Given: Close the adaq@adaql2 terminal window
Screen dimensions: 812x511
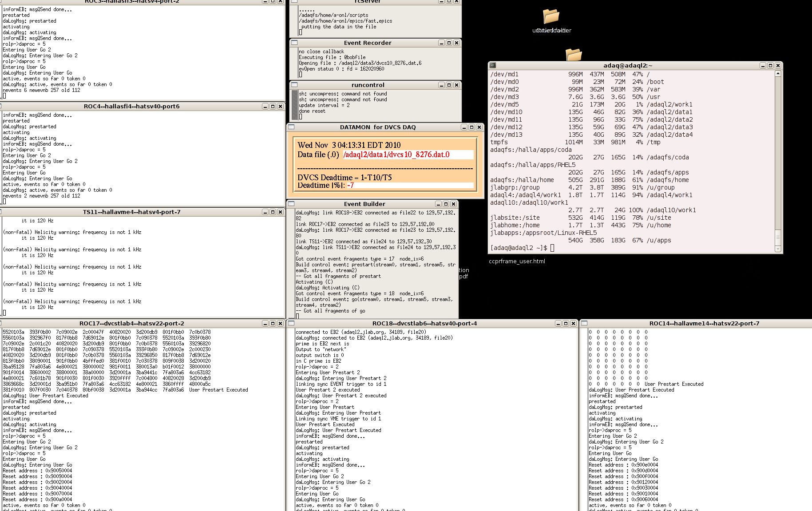Looking at the screenshot, I should [x=778, y=65].
